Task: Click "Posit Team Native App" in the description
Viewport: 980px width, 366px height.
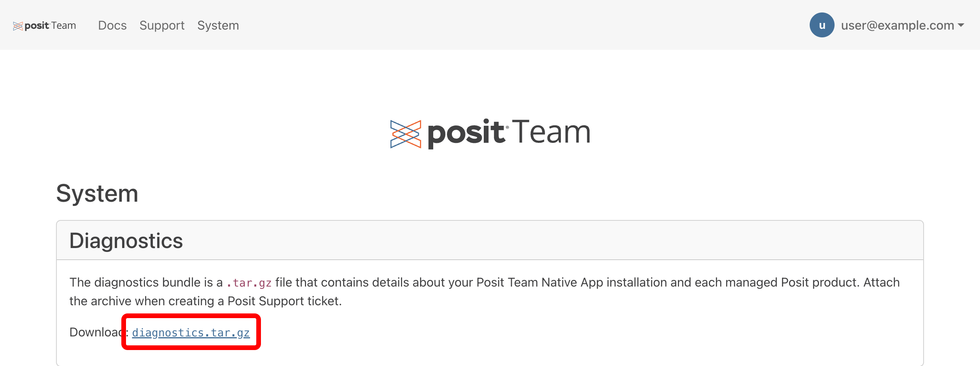Action: click(540, 282)
